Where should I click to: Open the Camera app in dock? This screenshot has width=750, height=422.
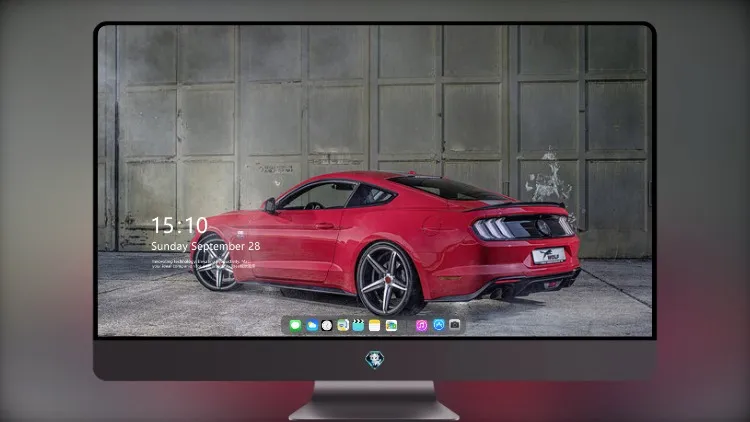[x=455, y=325]
